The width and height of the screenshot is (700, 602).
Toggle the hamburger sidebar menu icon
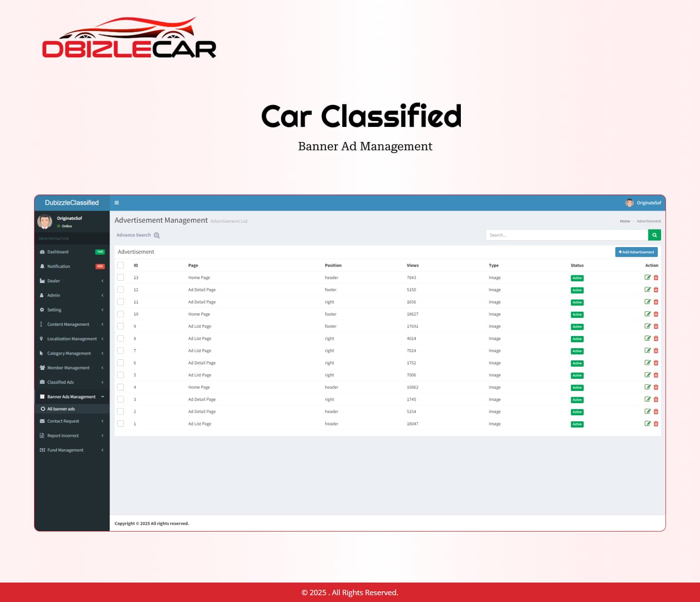pyautogui.click(x=117, y=203)
